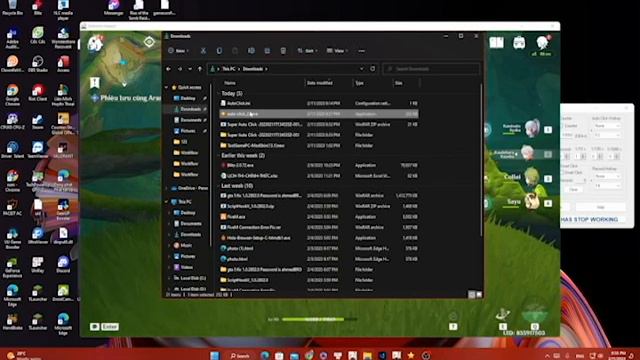Select Desktop under Quick access
This screenshot has width=640, height=360.
click(188, 98)
